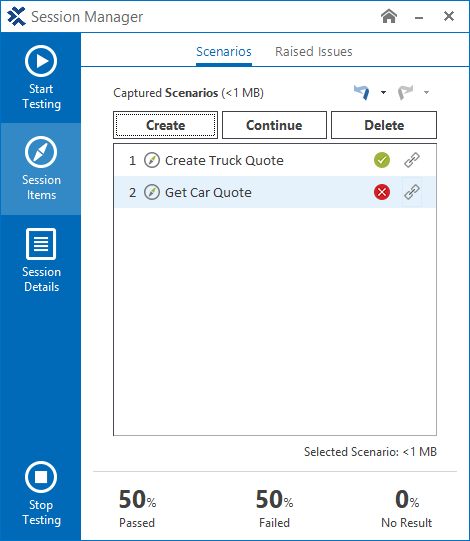Viewport: 470px width, 541px height.
Task: Open Session Details in sidebar
Action: [x=41, y=260]
